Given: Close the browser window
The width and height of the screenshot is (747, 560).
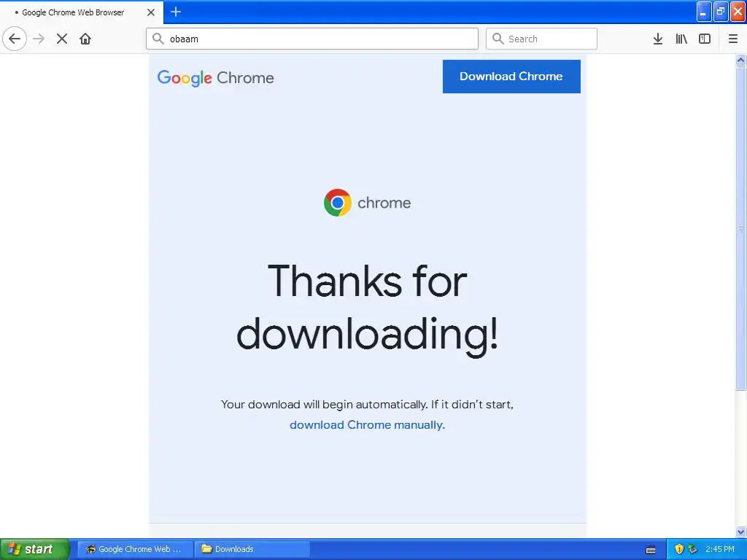Looking at the screenshot, I should pos(738,12).
